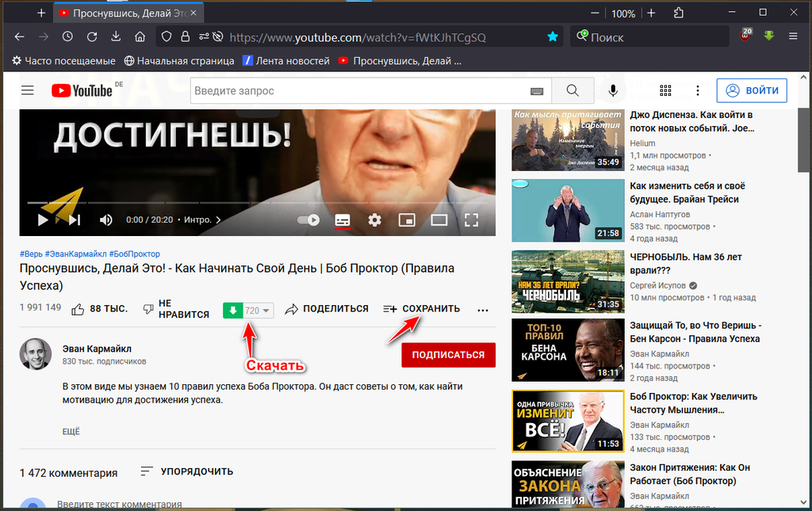Open the УПОРЯДОЧИТЬ comment sort menu
This screenshot has width=812, height=511.
[187, 471]
